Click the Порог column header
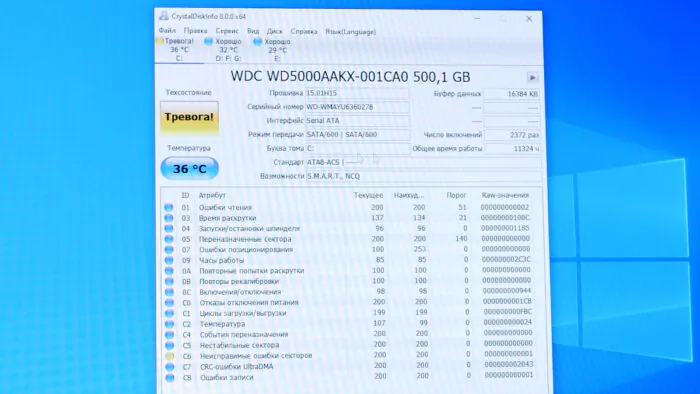The width and height of the screenshot is (700, 394). (x=456, y=195)
